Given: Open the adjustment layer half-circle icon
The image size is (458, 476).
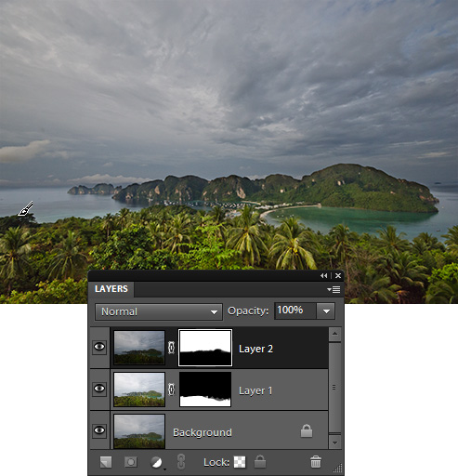Looking at the screenshot, I should pos(156,462).
